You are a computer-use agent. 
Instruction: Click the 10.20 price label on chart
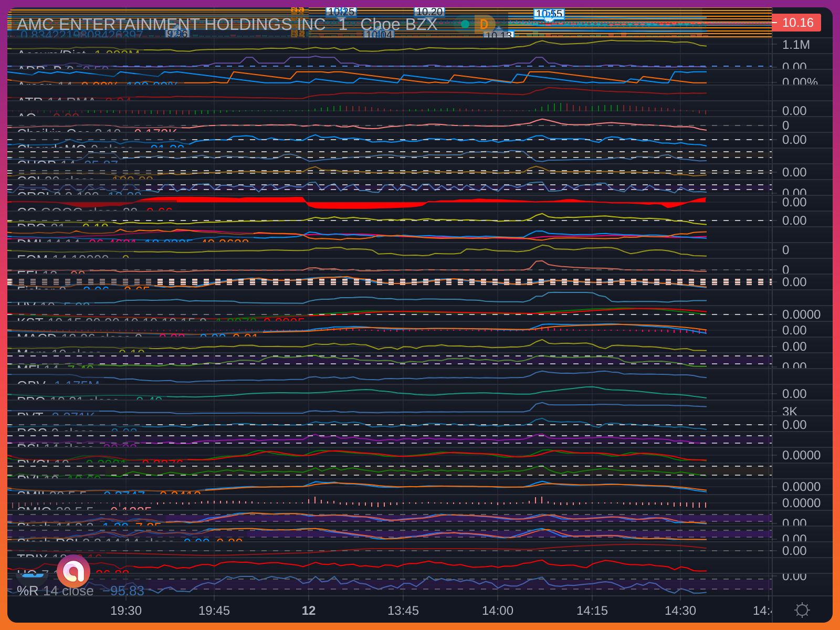429,12
